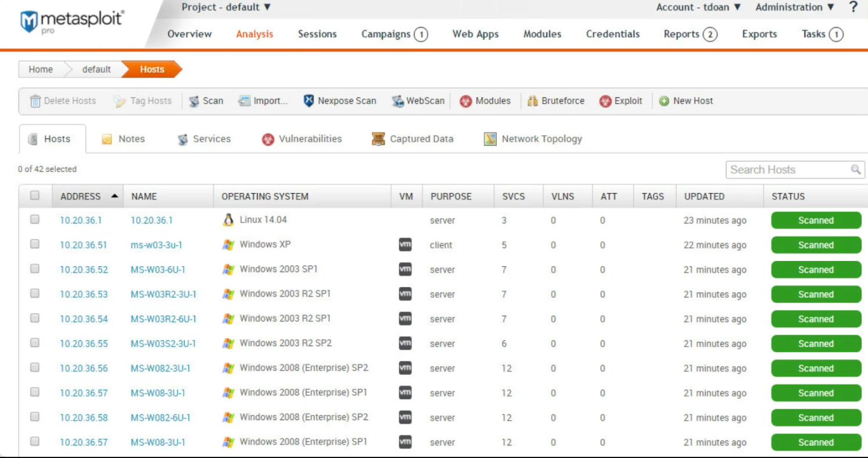The image size is (868, 458).
Task: Sort hosts by the UPDATED column
Action: 704,196
